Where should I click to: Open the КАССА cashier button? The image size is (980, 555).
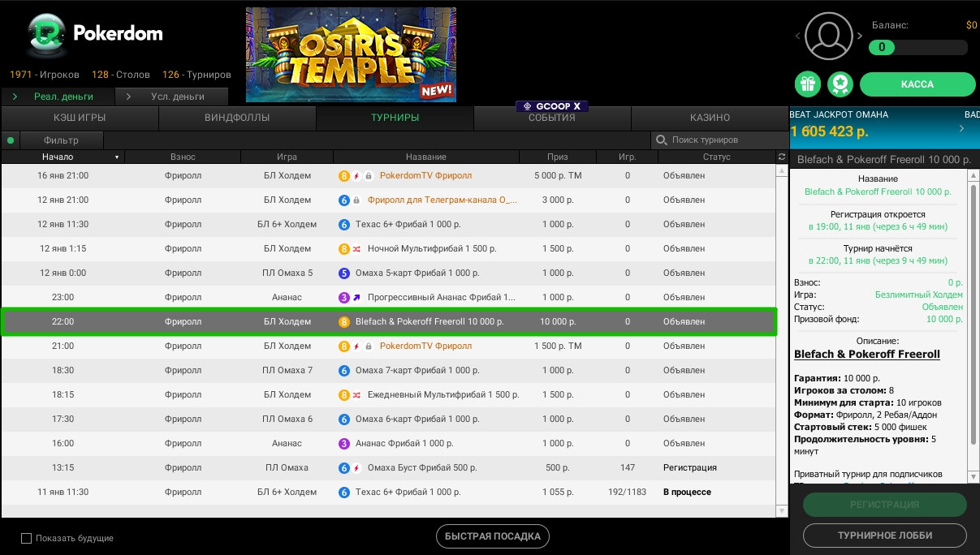(917, 84)
